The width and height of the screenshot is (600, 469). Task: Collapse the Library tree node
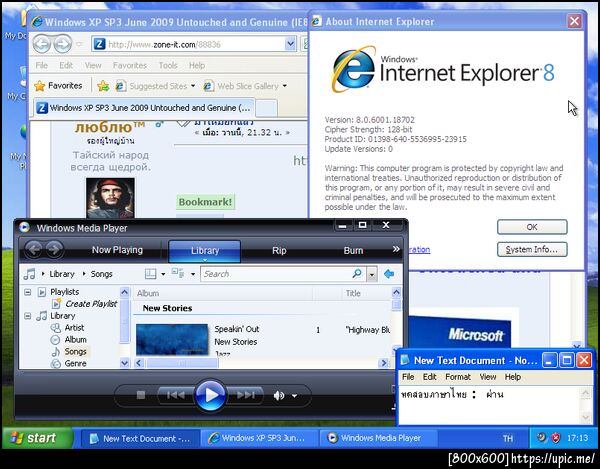(x=28, y=316)
